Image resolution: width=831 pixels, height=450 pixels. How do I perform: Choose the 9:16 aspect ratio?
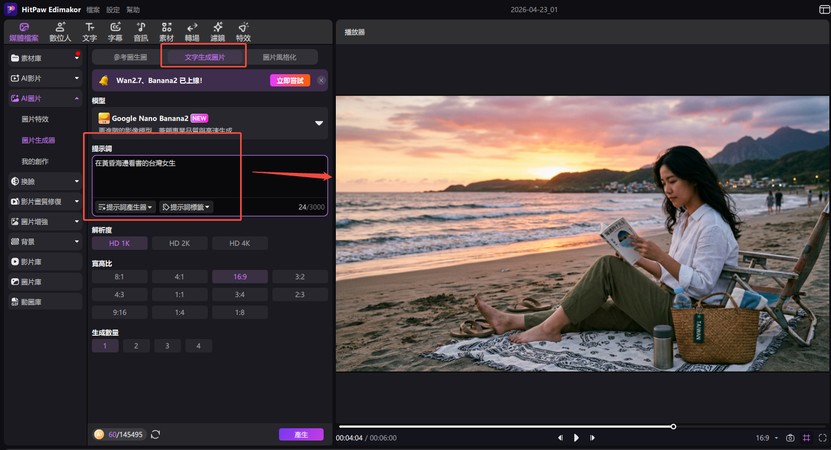(x=119, y=312)
